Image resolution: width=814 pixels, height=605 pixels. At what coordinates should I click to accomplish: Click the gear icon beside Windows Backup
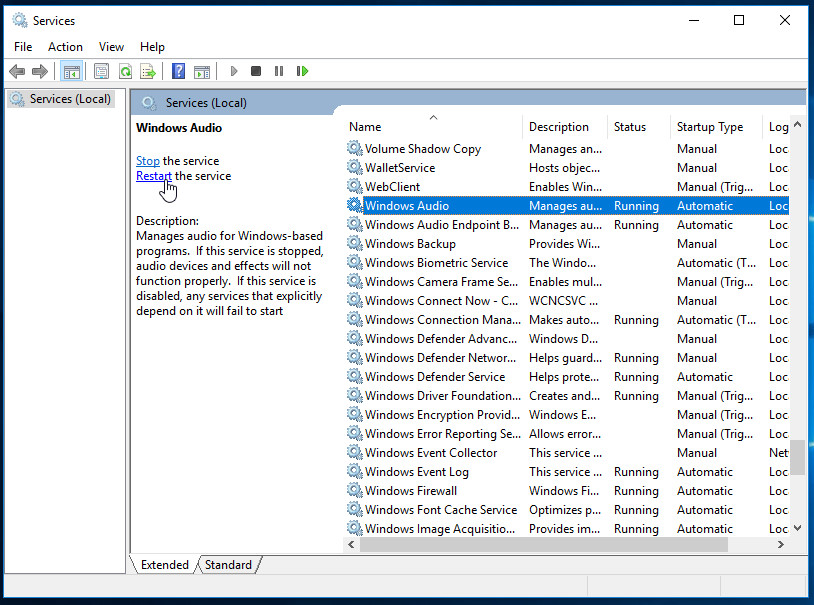355,244
